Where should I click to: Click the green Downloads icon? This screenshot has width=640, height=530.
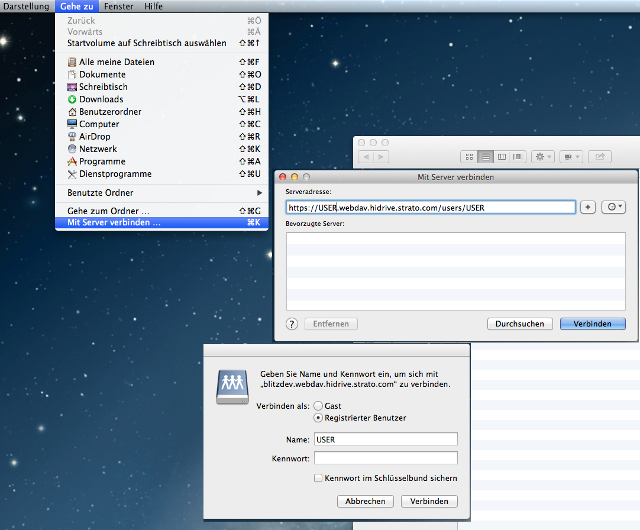pos(72,99)
